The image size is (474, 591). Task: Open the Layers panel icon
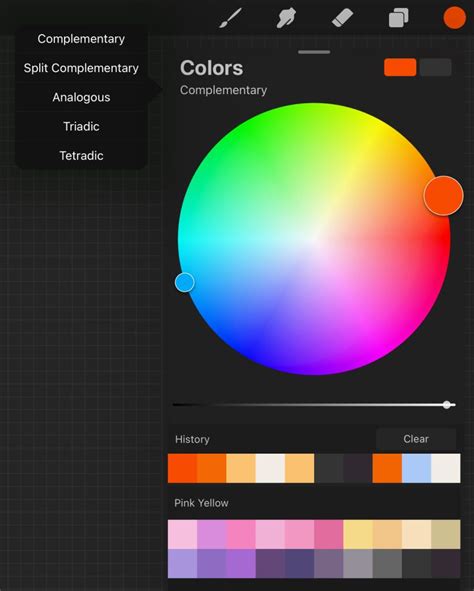point(398,18)
